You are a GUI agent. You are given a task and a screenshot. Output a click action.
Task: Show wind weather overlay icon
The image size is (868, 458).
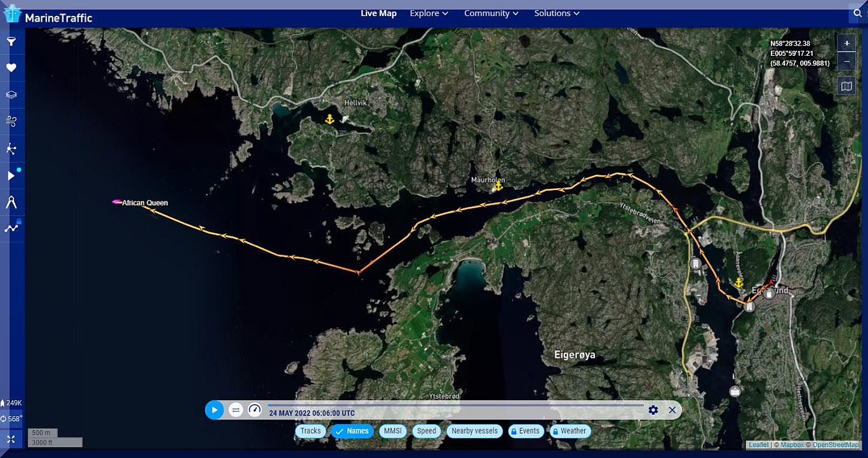click(11, 121)
